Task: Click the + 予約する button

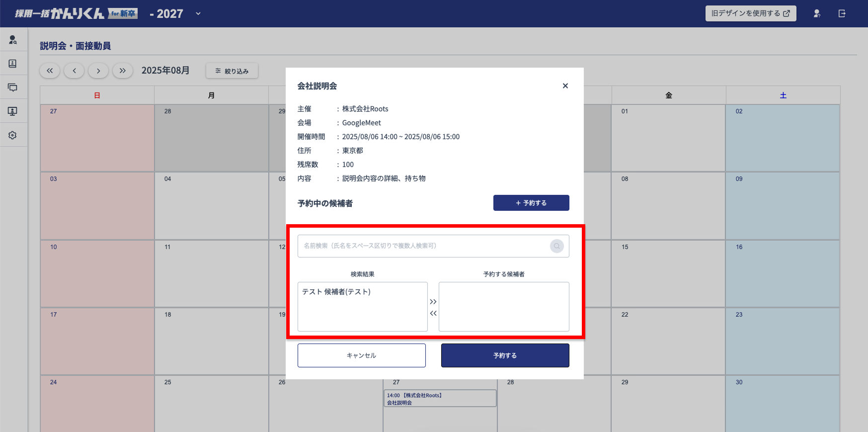Action: coord(531,203)
